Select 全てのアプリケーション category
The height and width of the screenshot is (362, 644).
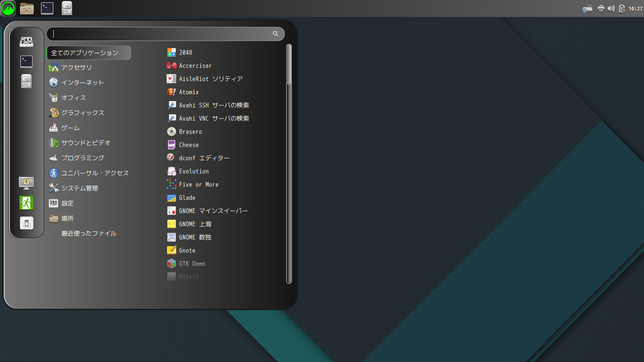89,53
